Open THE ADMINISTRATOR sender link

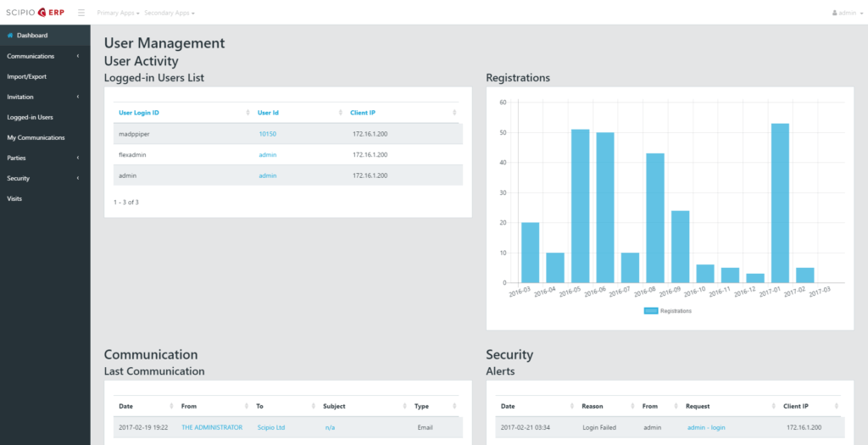coord(211,427)
